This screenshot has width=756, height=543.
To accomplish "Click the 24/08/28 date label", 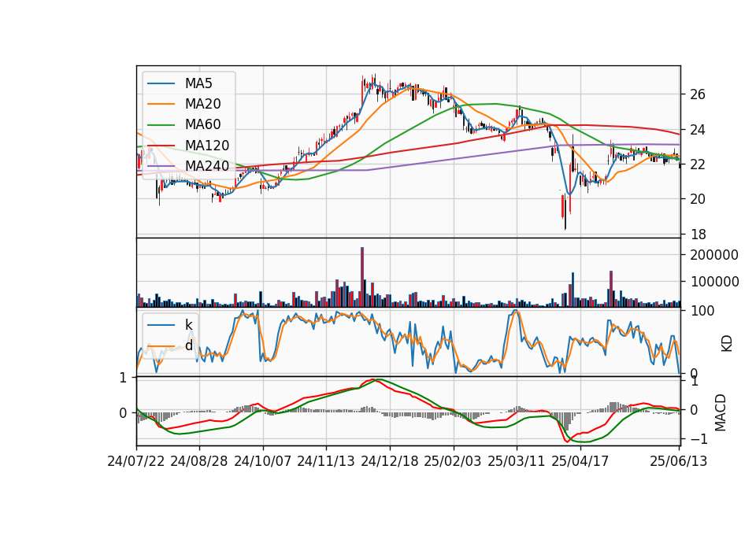I will pyautogui.click(x=199, y=461).
